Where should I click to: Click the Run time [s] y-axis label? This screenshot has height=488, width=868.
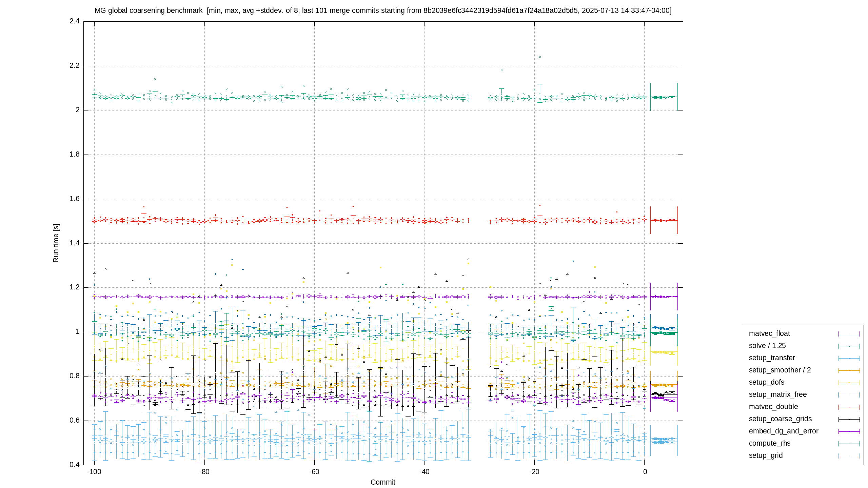(56, 243)
